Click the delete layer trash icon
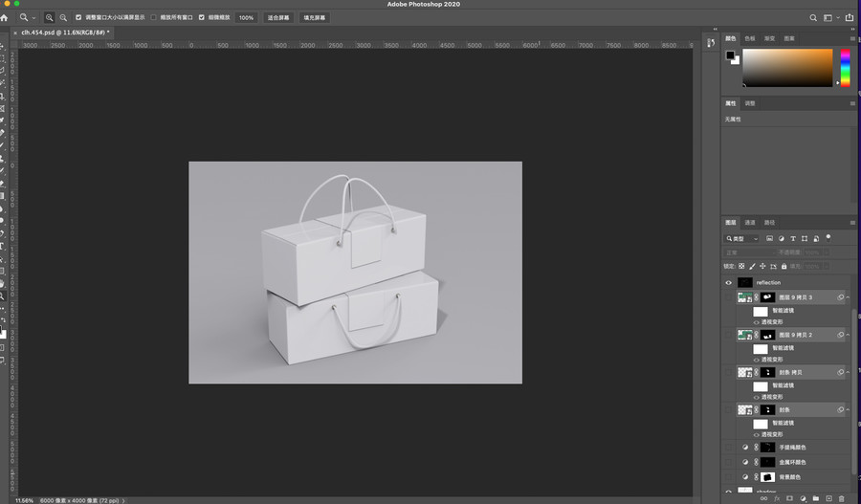Image resolution: width=861 pixels, height=504 pixels. (841, 498)
